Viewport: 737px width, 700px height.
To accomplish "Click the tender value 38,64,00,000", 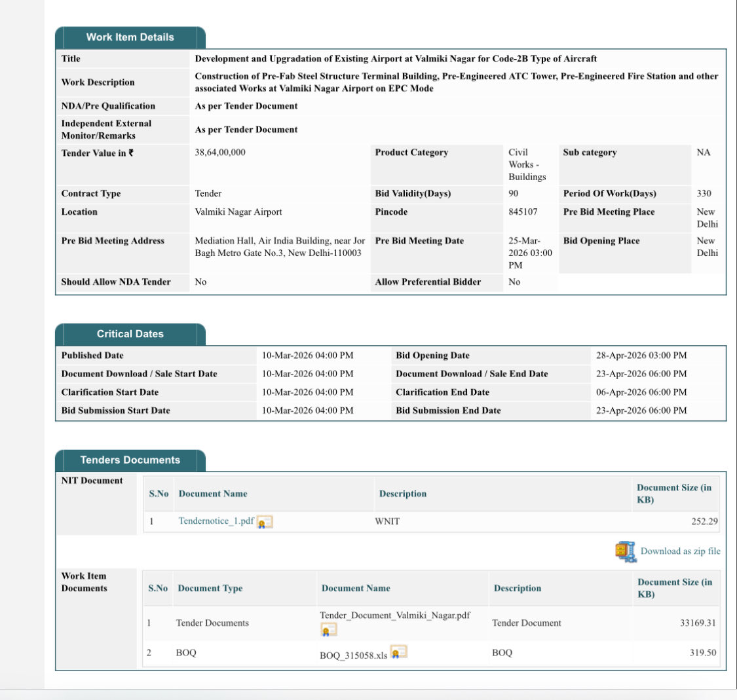I will (x=220, y=152).
